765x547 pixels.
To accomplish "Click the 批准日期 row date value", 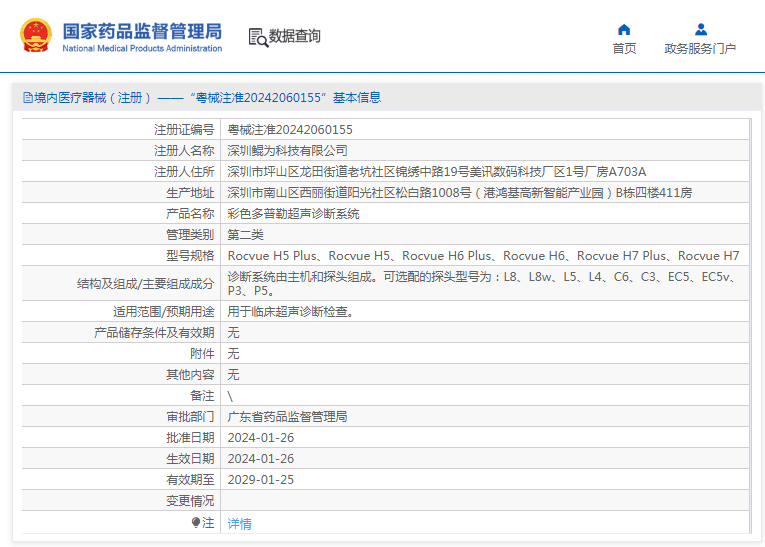I will click(x=261, y=437).
